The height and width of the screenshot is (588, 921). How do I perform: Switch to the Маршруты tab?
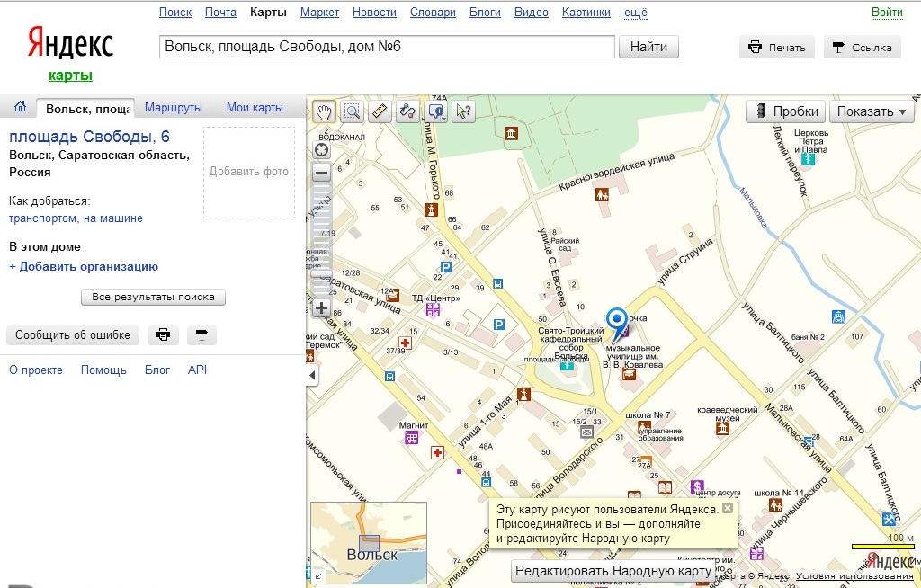173,108
